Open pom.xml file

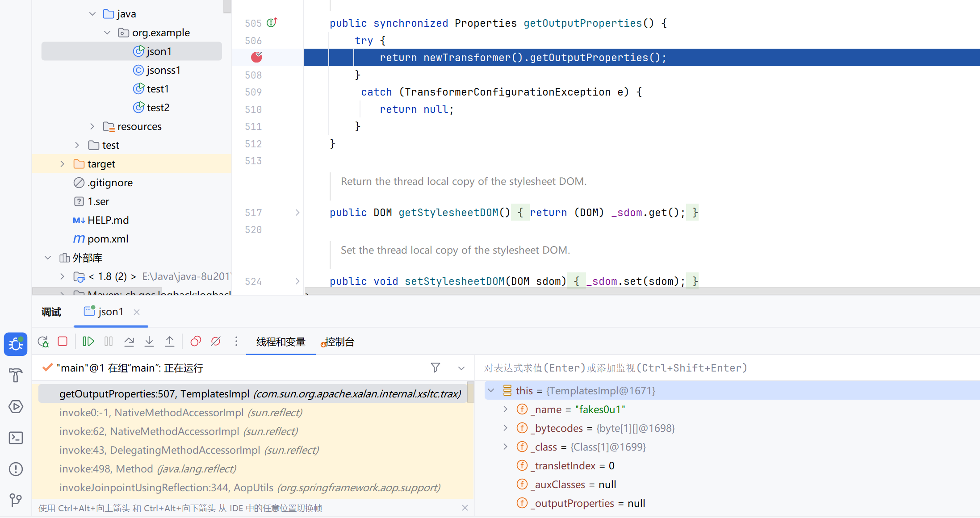coord(101,239)
